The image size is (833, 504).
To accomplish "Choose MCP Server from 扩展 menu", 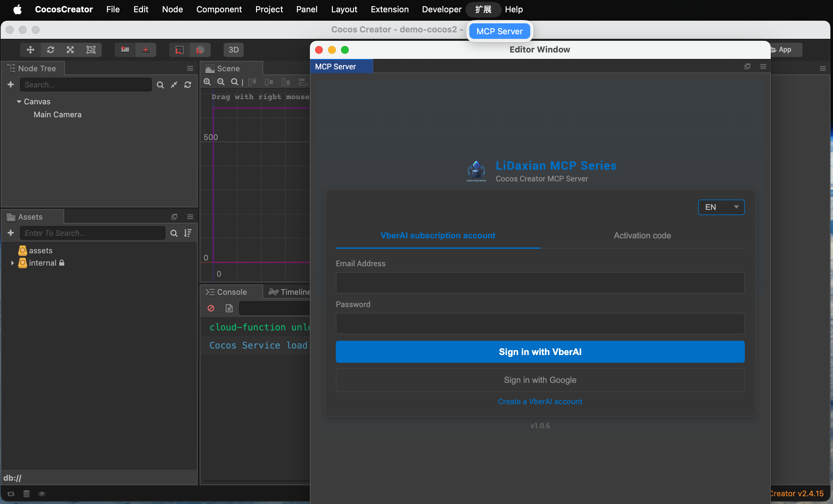I will 499,31.
